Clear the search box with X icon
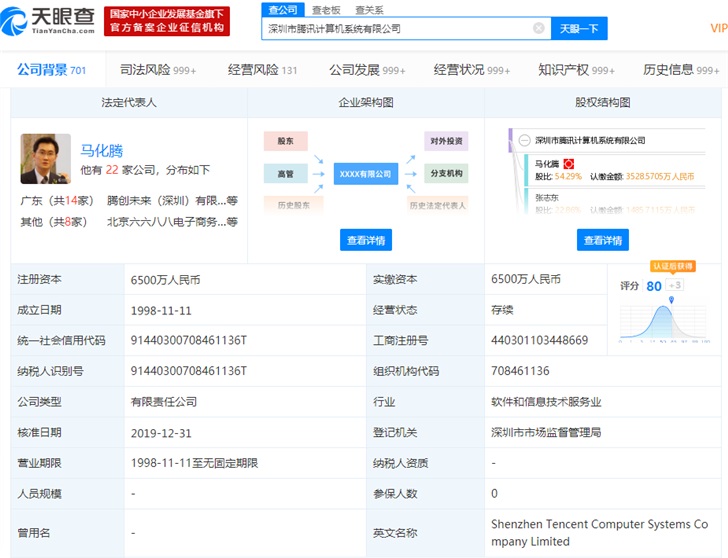Image resolution: width=728 pixels, height=558 pixels. (539, 28)
